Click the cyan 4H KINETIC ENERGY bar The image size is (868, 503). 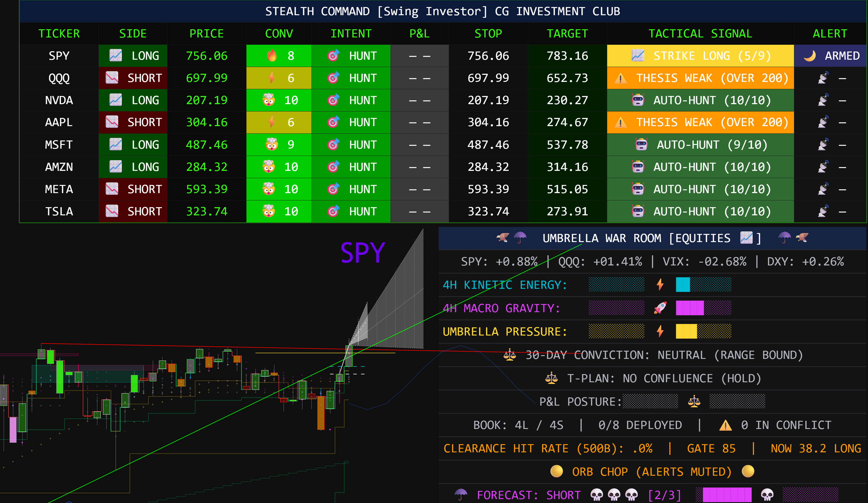tap(683, 285)
